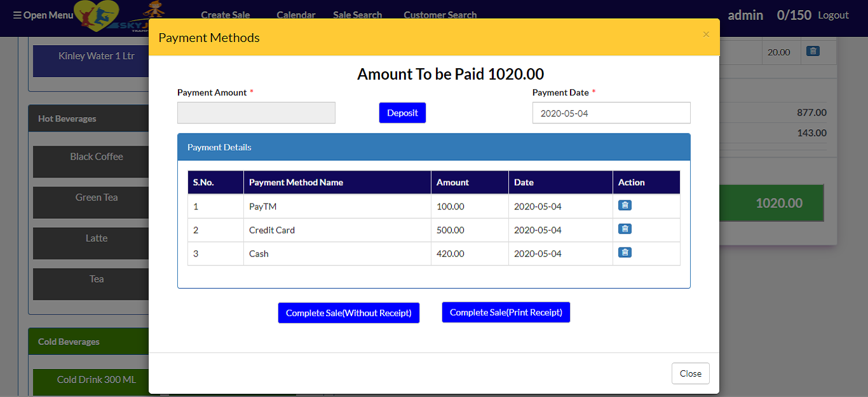868x397 pixels.
Task: Open the Calendar menu item
Action: coord(296,15)
